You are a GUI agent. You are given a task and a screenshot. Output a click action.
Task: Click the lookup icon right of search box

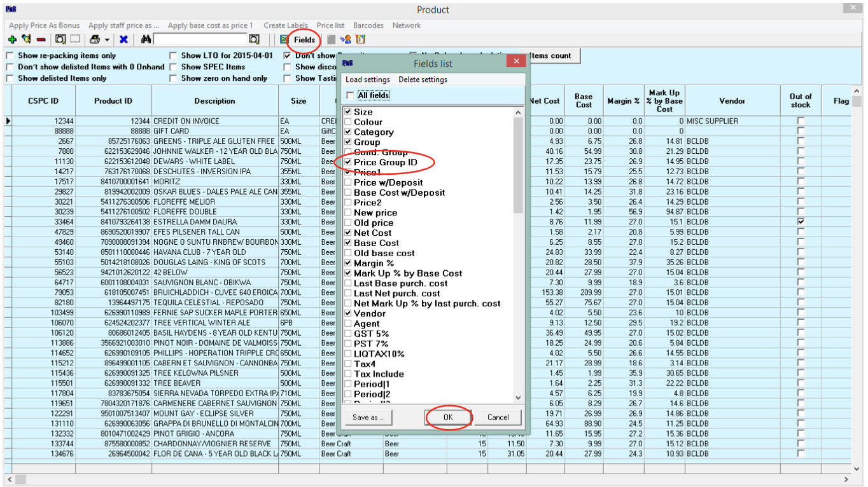pyautogui.click(x=254, y=39)
